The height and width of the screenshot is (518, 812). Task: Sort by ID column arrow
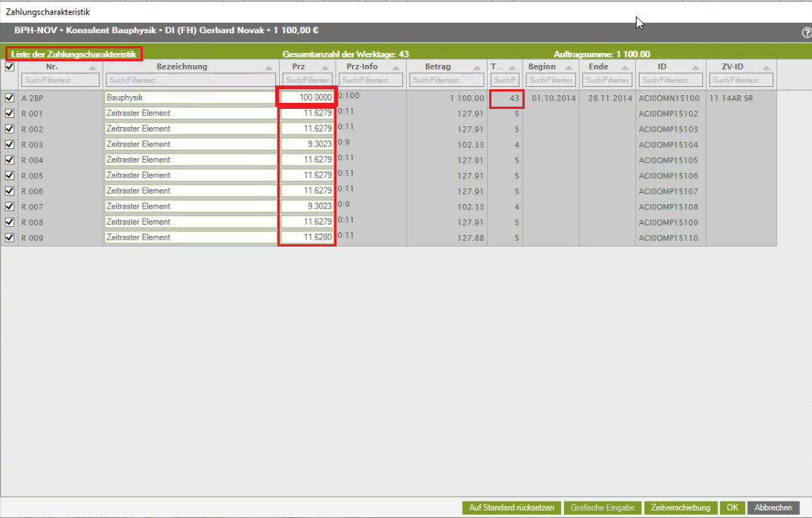pyautogui.click(x=697, y=68)
